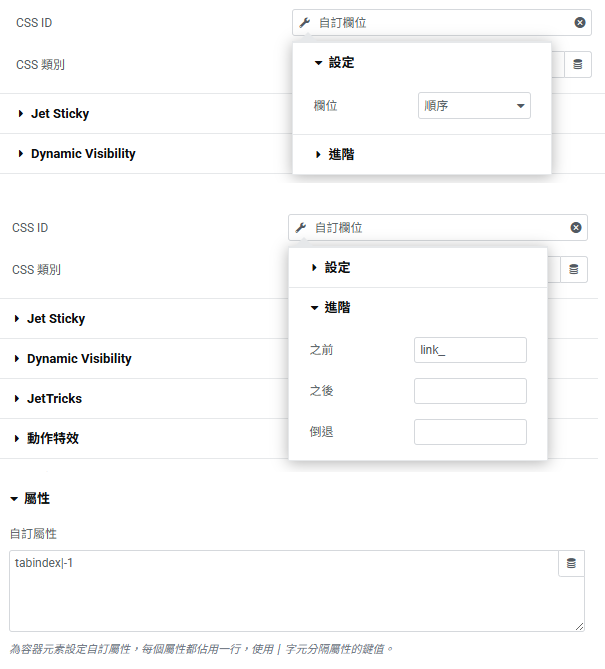This screenshot has height=669, width=605.
Task: Click the empty 之後 input field
Action: pos(470,391)
